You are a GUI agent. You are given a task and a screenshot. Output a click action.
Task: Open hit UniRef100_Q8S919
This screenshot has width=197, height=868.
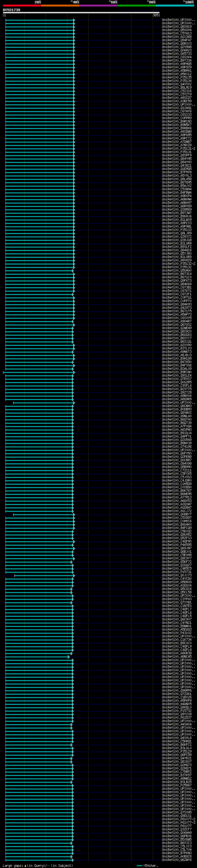pyautogui.click(x=177, y=26)
